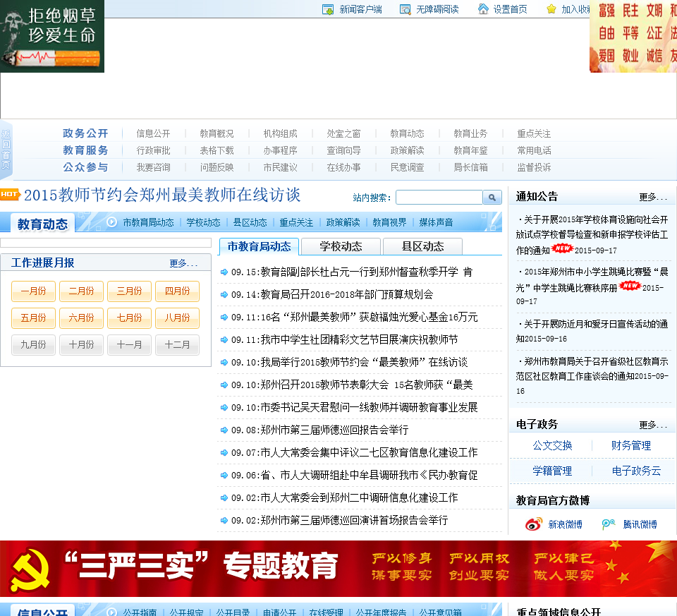Image resolution: width=677 pixels, height=616 pixels.
Task: Open 行政审批 menu item
Action: (x=153, y=150)
